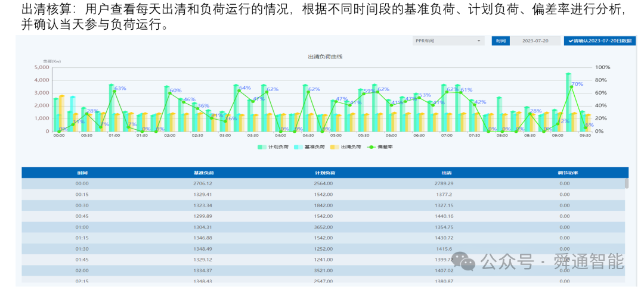Select the 46% deviation data point

click(184, 102)
